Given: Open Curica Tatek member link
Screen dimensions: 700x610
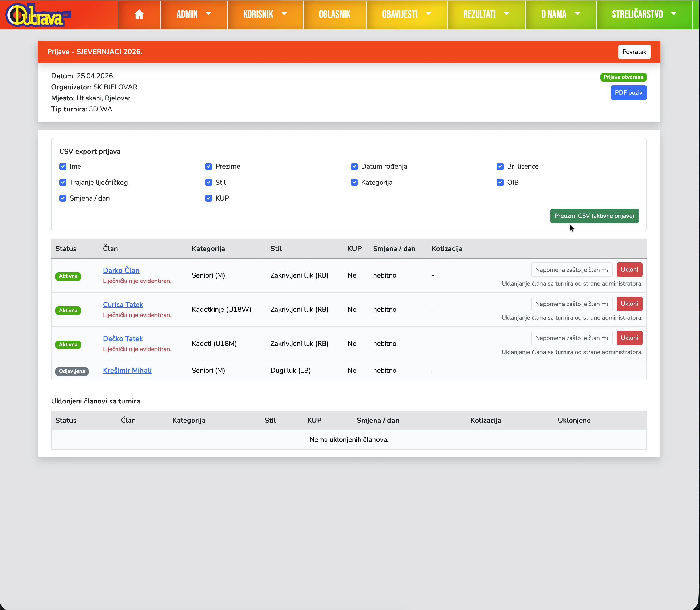Looking at the screenshot, I should tap(123, 305).
